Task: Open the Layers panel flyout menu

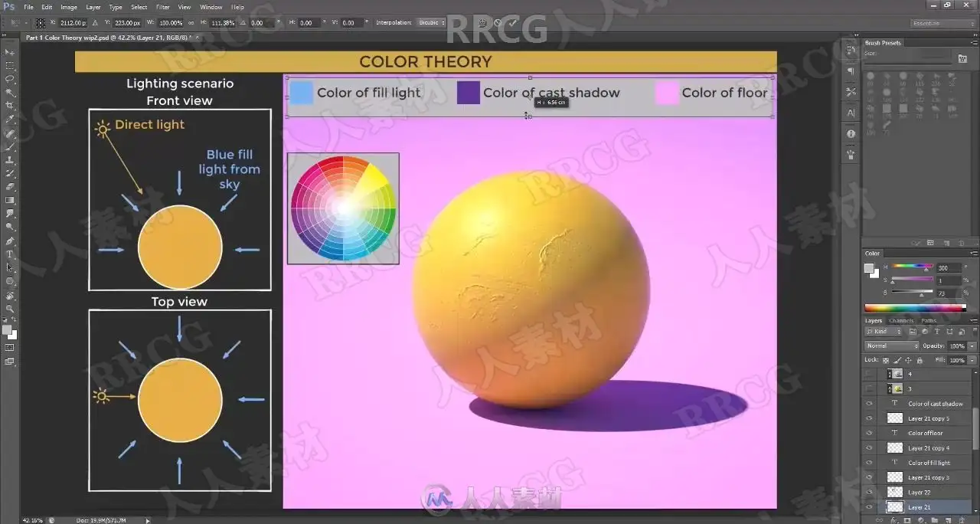Action: pyautogui.click(x=975, y=320)
